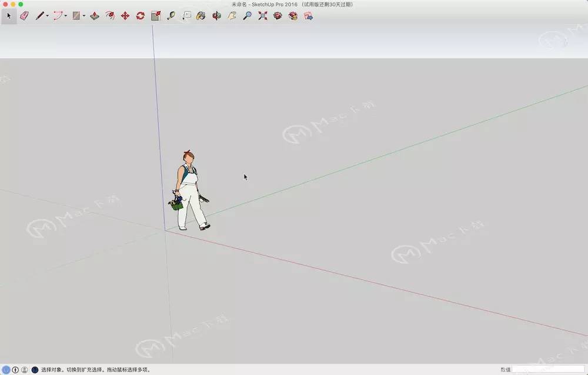Open the Extension Warehouse
The width and height of the screenshot is (588, 375).
click(x=293, y=16)
